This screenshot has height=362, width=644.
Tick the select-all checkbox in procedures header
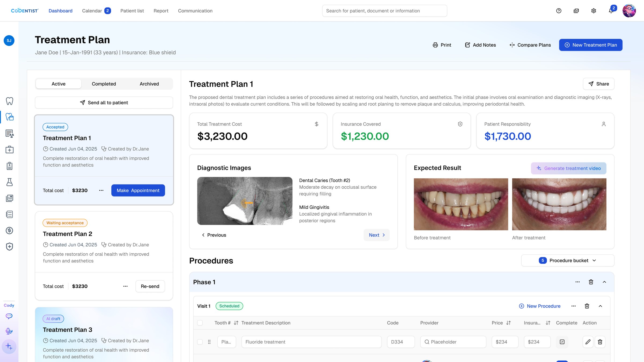200,323
